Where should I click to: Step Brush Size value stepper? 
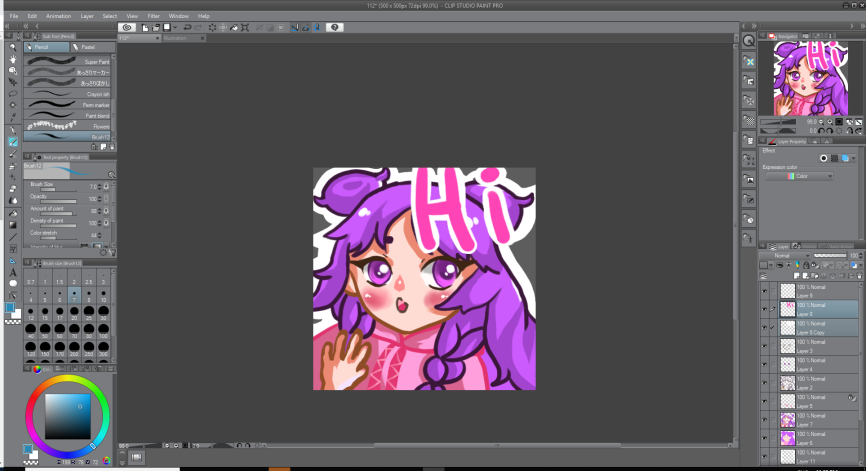[100, 187]
